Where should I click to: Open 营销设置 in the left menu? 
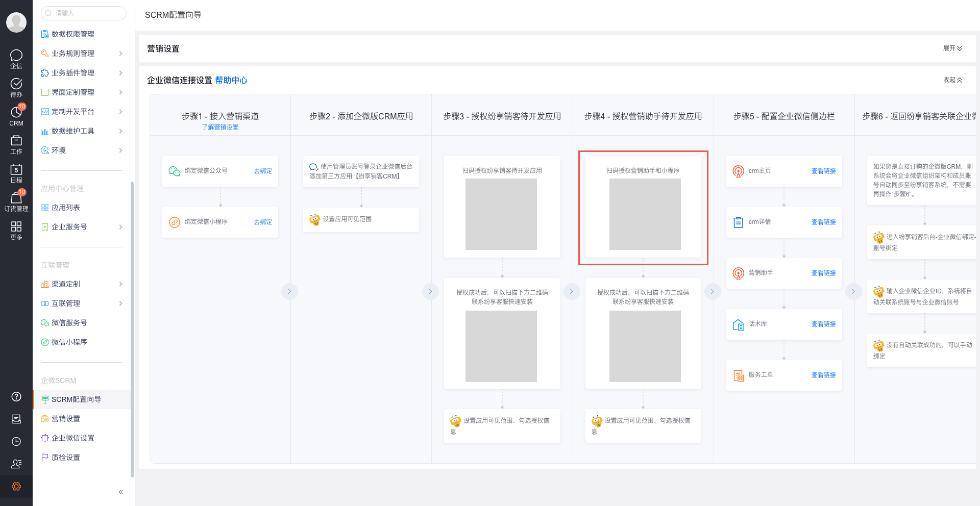82,419
